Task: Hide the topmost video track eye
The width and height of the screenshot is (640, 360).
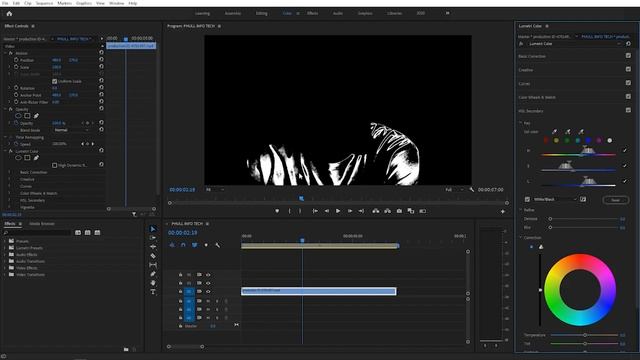Action: point(208,275)
